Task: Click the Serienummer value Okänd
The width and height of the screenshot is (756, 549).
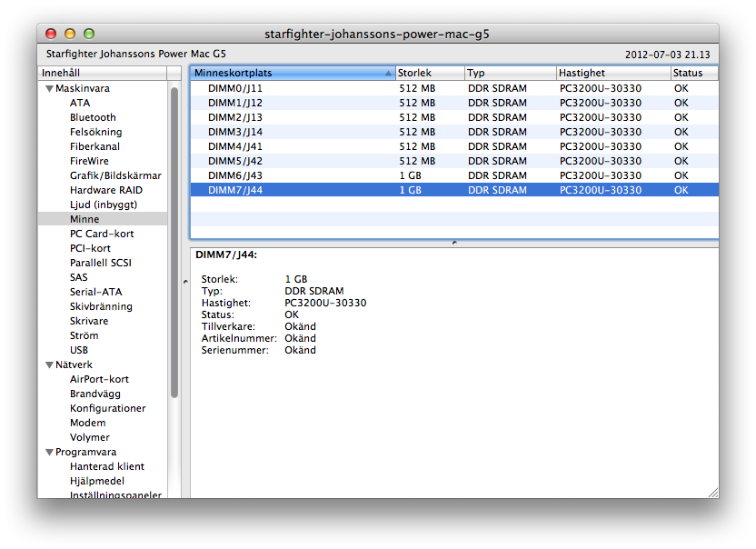Action: click(x=300, y=350)
